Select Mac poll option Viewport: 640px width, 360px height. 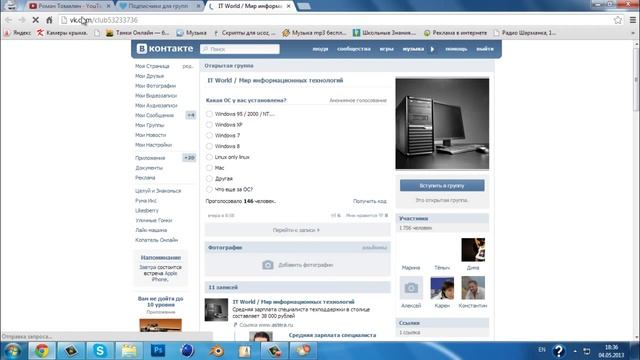coord(209,168)
